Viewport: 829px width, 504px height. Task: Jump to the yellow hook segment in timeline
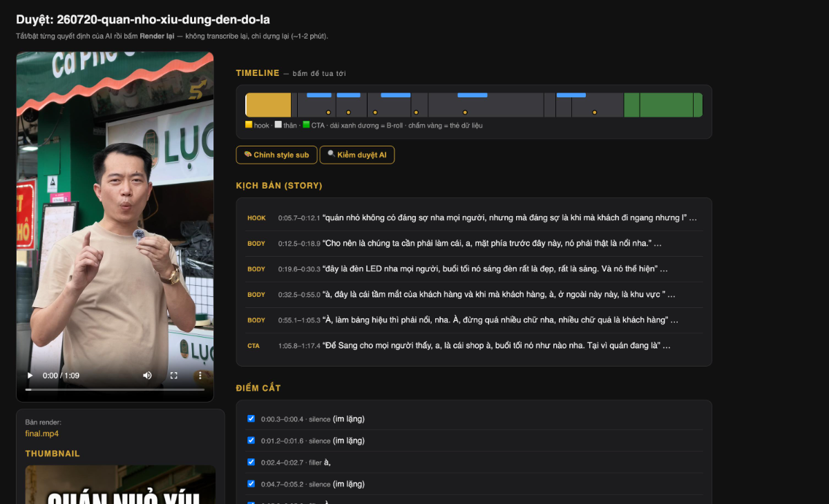coord(269,105)
